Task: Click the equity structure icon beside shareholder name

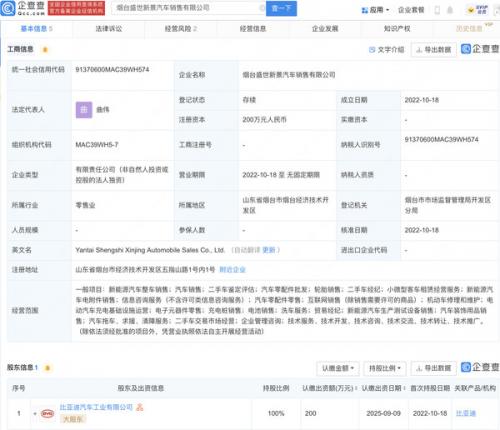Action: click(140, 407)
